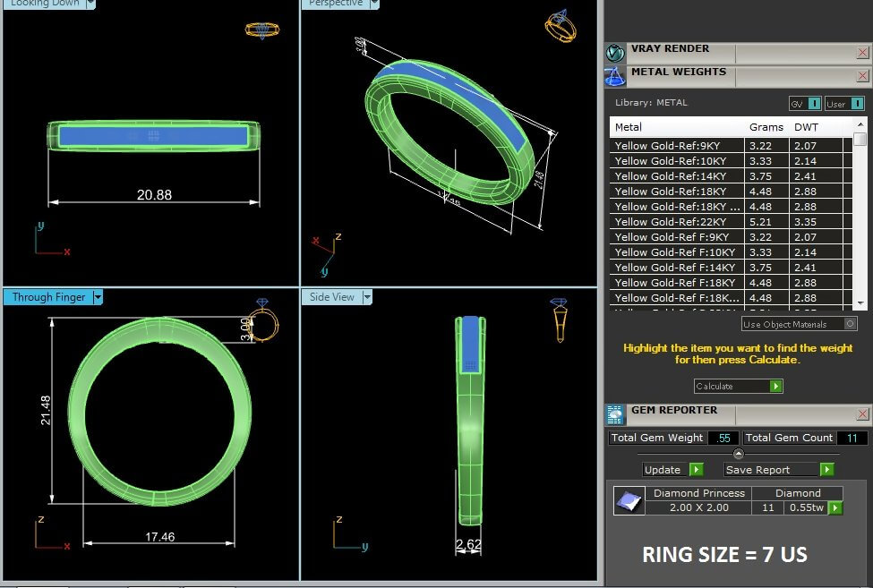Click the Gem Reporter panel icon
The image size is (873, 588).
pos(614,414)
